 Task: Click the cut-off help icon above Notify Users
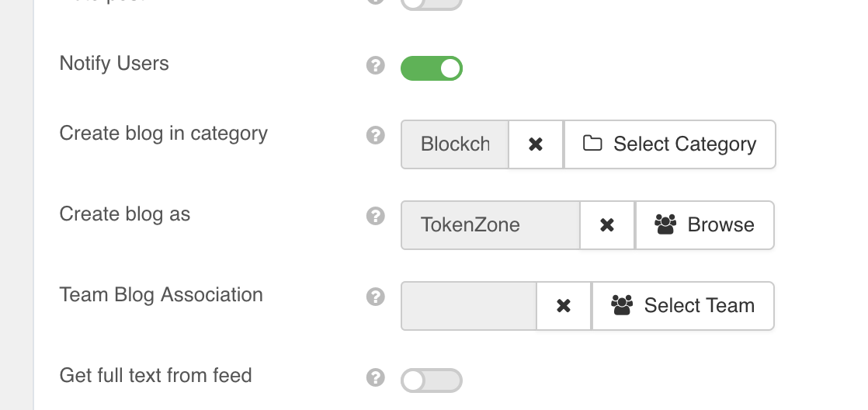pyautogui.click(x=376, y=2)
